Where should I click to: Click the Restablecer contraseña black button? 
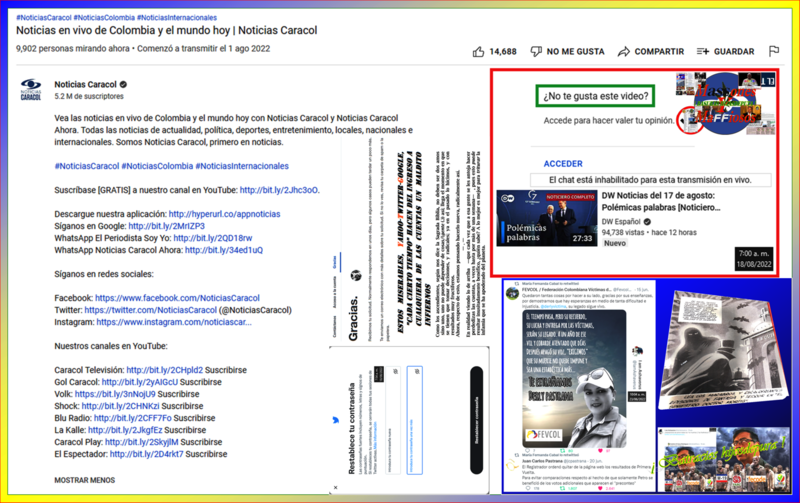point(477,420)
